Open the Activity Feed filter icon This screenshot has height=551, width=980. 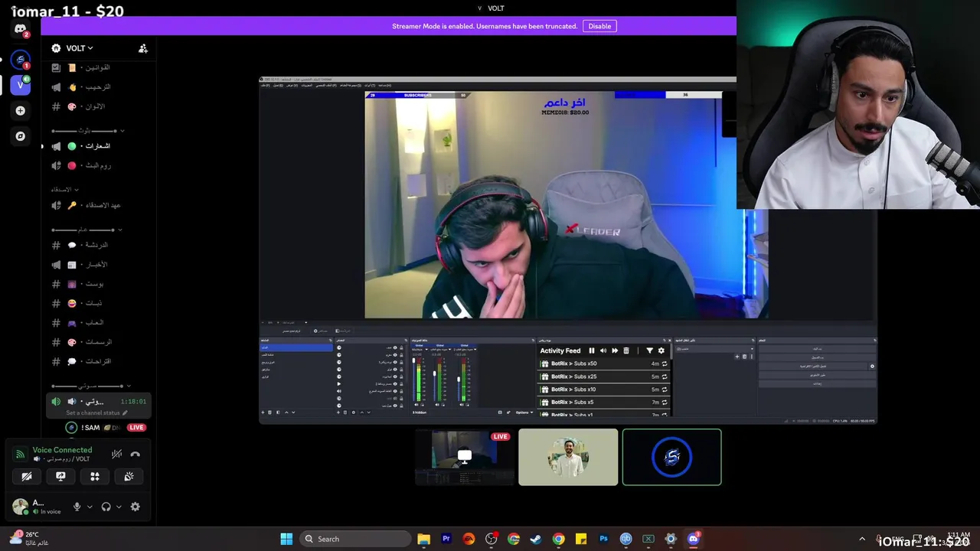point(649,350)
